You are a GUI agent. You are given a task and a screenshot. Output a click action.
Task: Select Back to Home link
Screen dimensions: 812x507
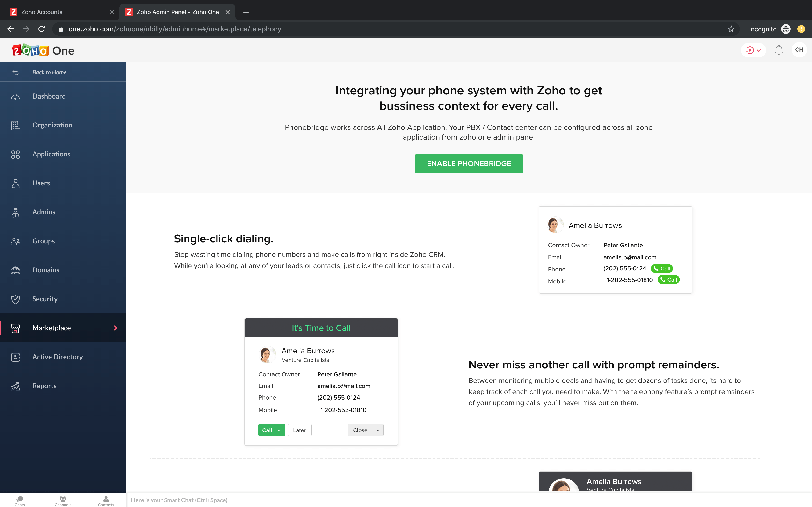pyautogui.click(x=49, y=72)
